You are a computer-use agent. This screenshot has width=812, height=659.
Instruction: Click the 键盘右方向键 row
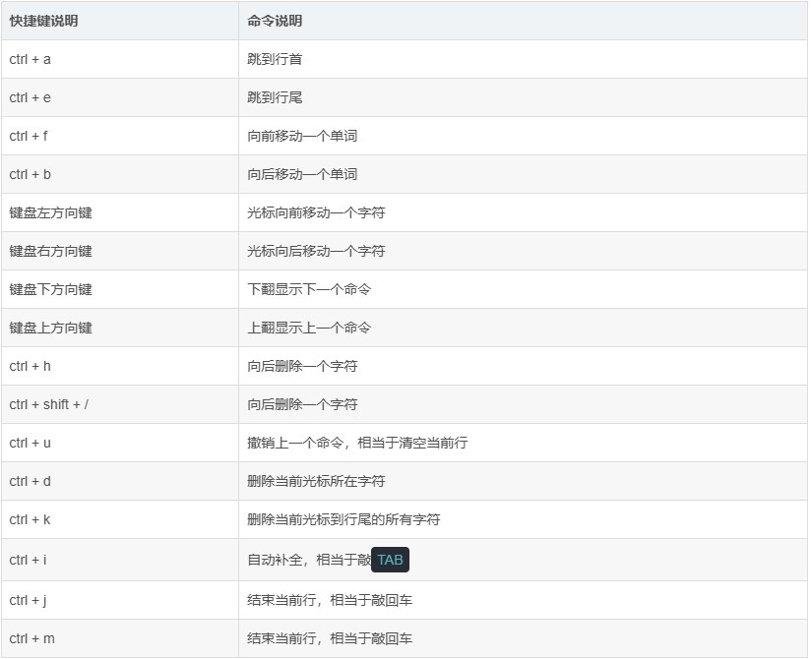click(x=118, y=251)
